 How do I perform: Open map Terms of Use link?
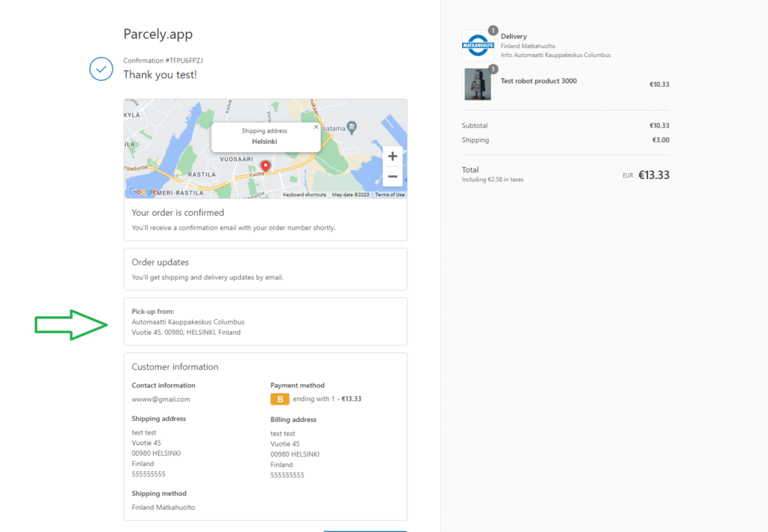coord(389,194)
